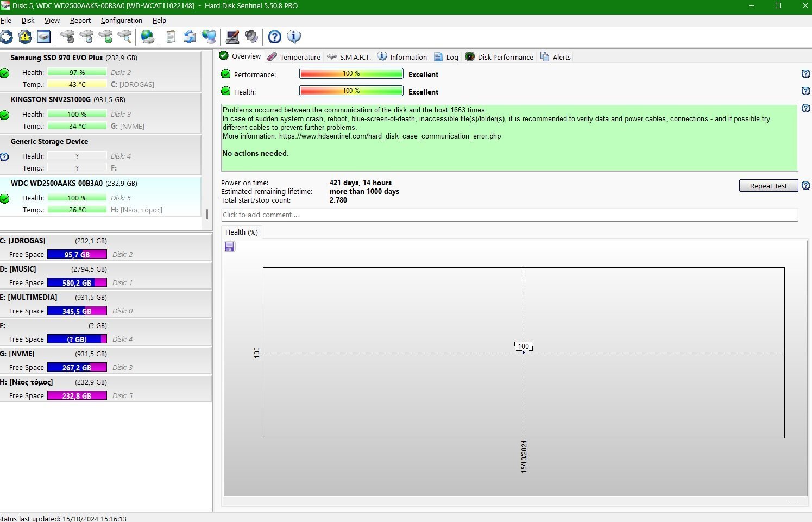
Task: Open the Report menu
Action: tap(80, 21)
